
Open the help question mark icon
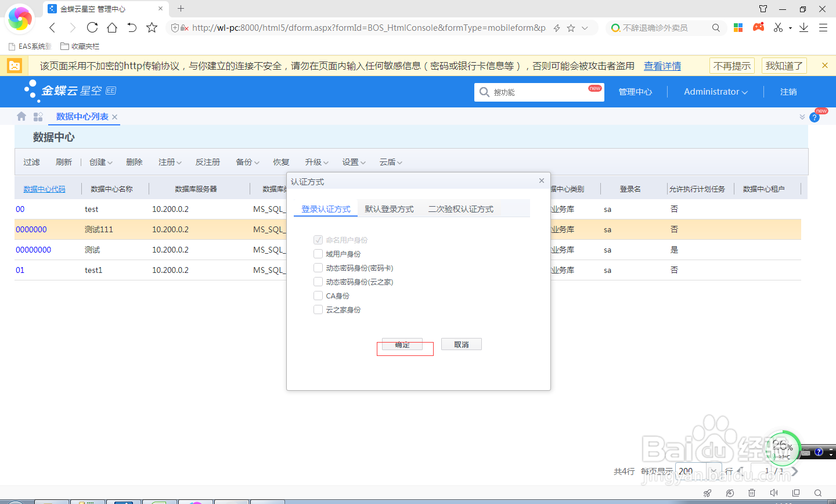(815, 117)
